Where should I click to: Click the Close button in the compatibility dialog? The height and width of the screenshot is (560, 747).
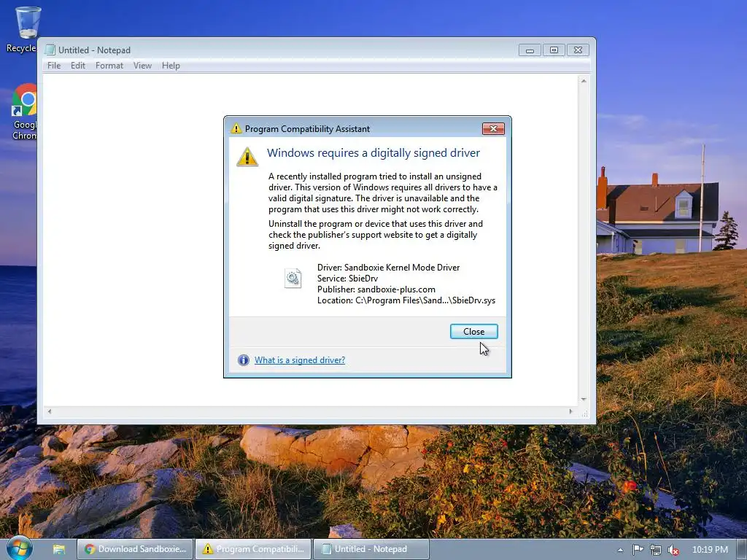click(x=473, y=332)
